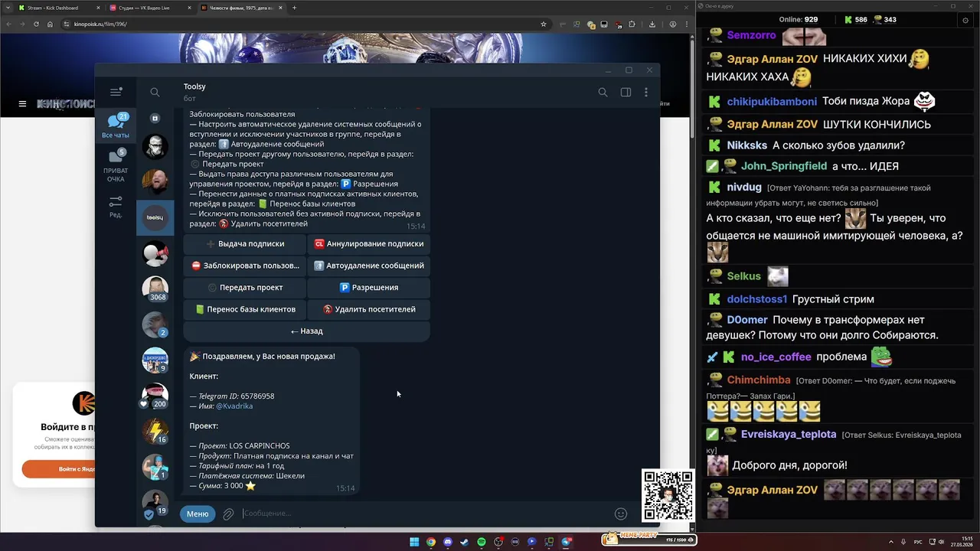
Task: Click the QR code overlay image
Action: coord(668,495)
